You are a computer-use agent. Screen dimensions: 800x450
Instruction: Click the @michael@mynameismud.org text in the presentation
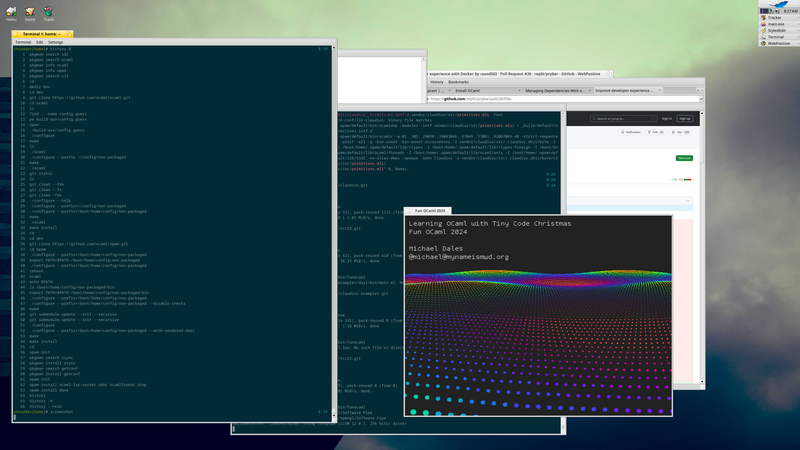coord(459,257)
